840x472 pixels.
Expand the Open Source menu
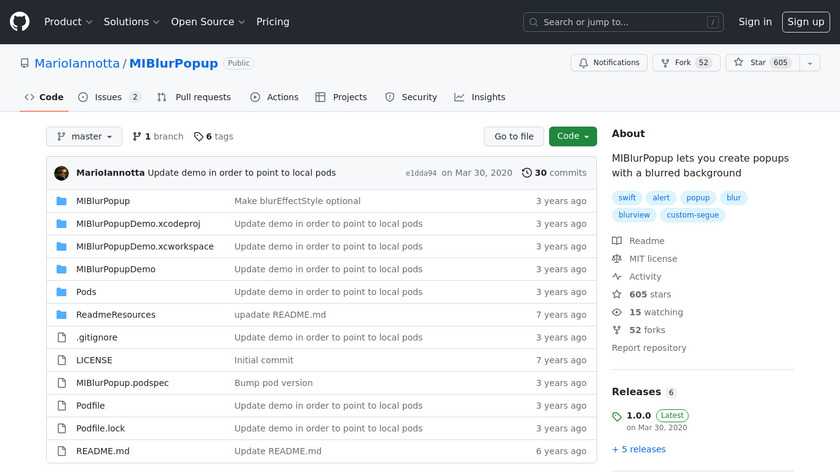208,22
